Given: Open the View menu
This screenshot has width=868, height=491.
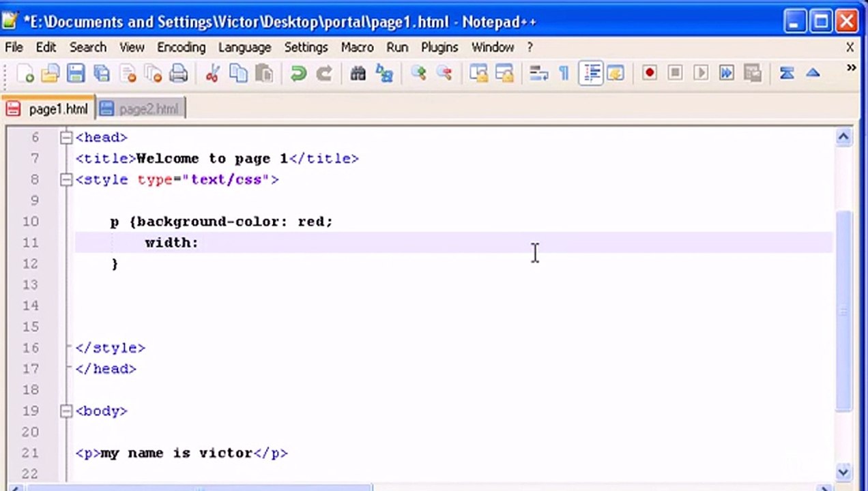Looking at the screenshot, I should pos(132,47).
